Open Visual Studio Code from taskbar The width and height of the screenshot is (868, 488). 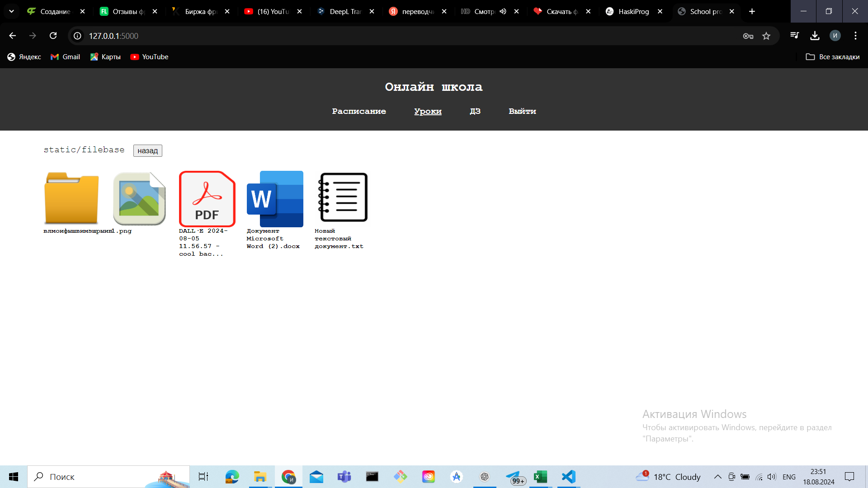568,477
